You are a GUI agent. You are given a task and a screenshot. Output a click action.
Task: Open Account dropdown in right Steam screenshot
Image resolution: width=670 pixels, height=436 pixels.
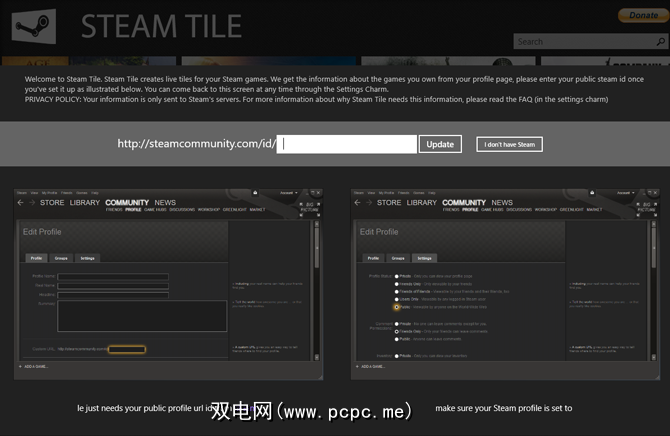pos(626,193)
